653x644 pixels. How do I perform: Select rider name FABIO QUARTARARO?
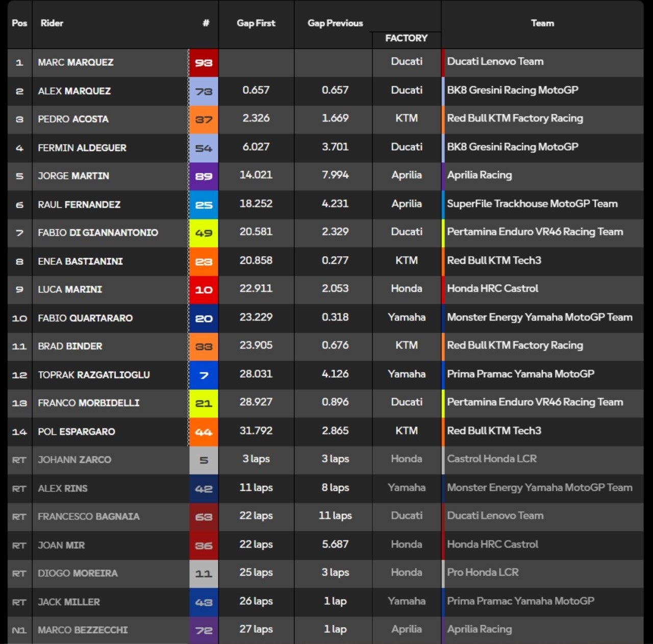pyautogui.click(x=85, y=318)
